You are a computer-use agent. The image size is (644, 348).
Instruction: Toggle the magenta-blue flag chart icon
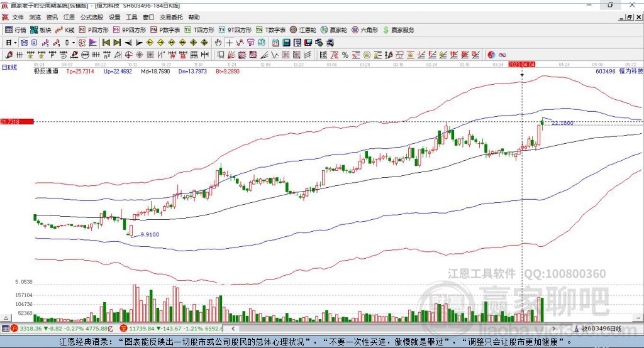(93, 43)
